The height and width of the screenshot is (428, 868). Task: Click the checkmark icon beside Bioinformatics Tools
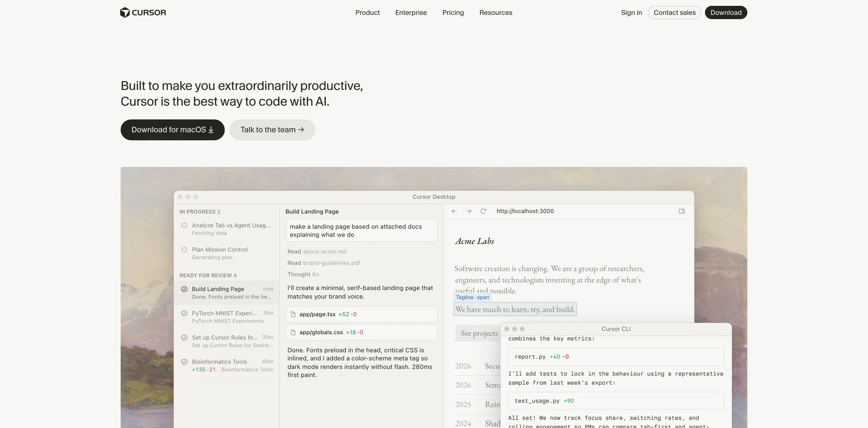pyautogui.click(x=184, y=361)
